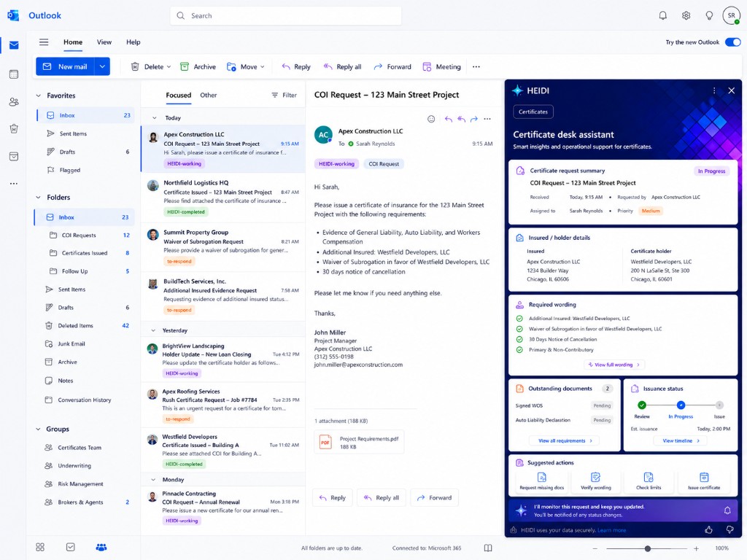This screenshot has height=560, width=747.
Task: Click the lightbulb tips icon
Action: [x=709, y=16]
